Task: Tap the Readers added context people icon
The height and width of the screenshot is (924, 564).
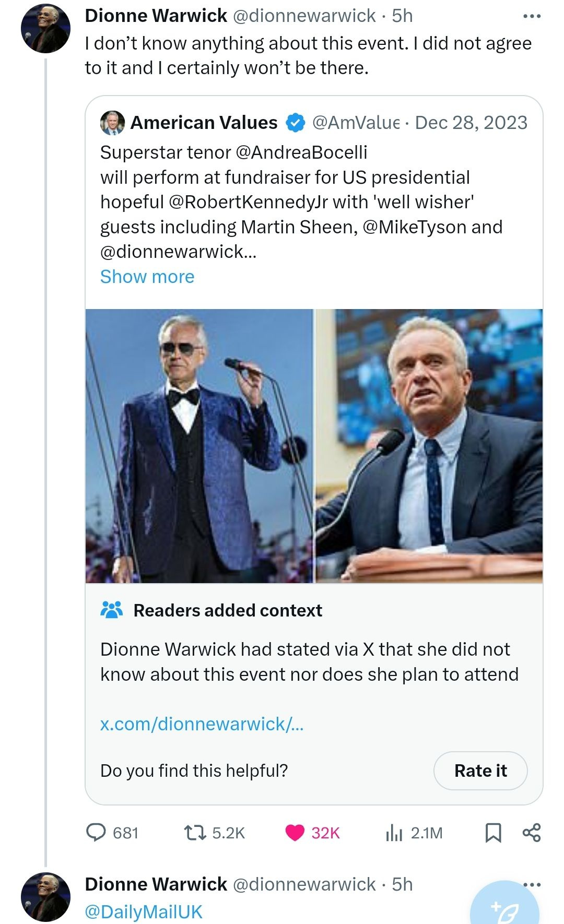Action: tap(111, 610)
